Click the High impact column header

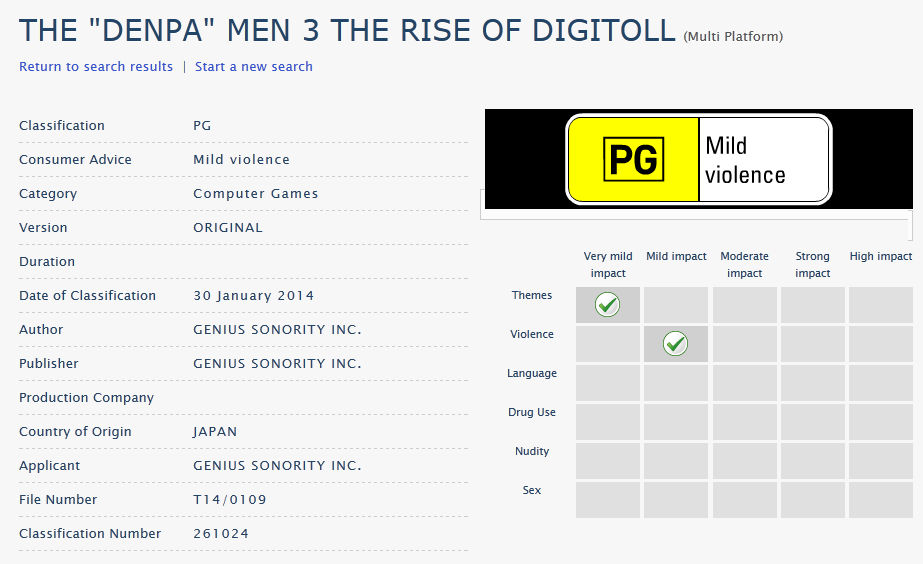pos(880,257)
